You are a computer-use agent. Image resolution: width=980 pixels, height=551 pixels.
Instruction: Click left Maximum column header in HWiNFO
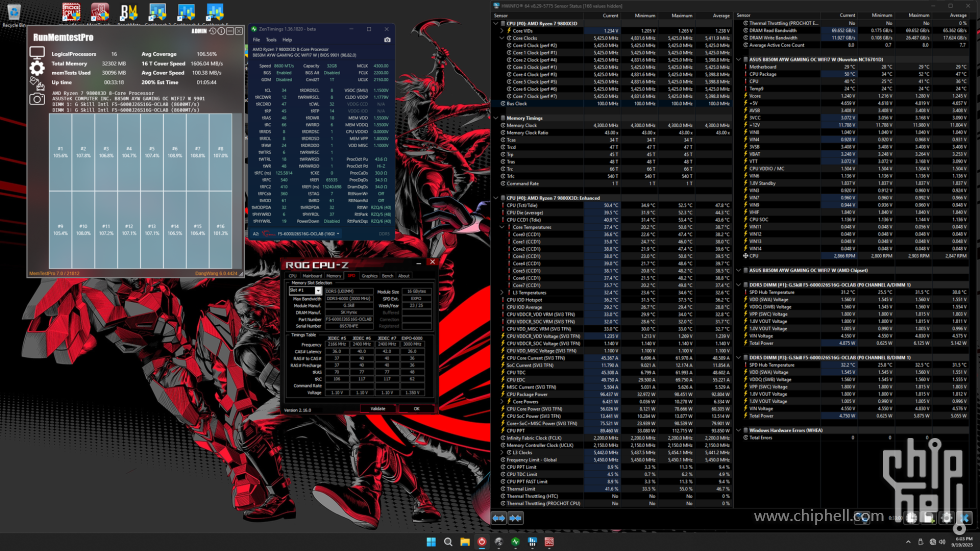tap(676, 16)
